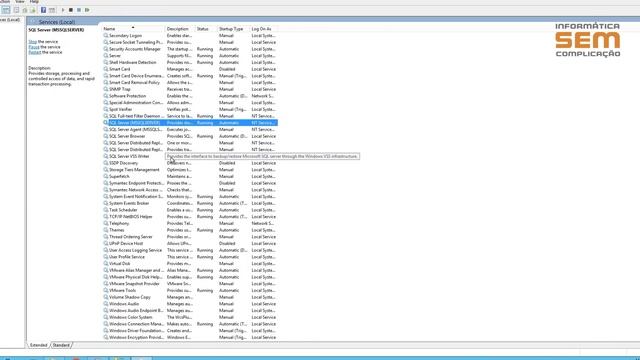
Task: Select the Symantec Endpoint Protection service
Action: tap(190, 183)
